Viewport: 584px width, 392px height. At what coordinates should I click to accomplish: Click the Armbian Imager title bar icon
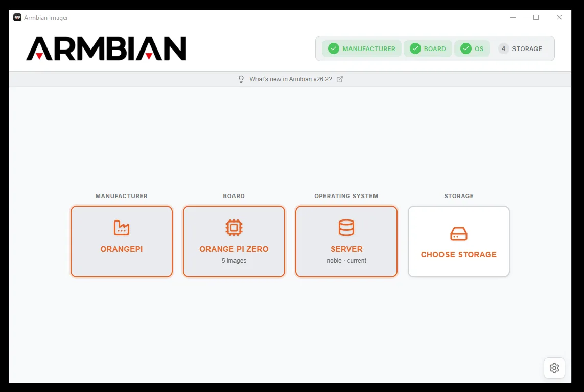tap(17, 17)
